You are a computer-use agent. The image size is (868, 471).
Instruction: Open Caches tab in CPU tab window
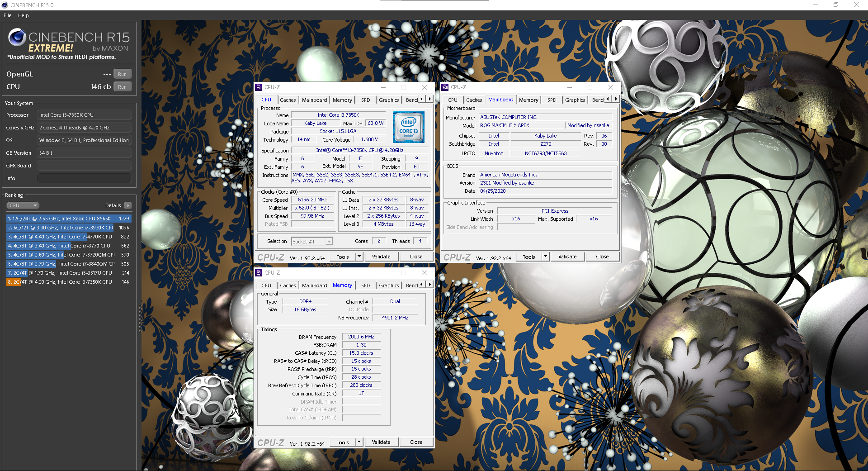[x=288, y=100]
